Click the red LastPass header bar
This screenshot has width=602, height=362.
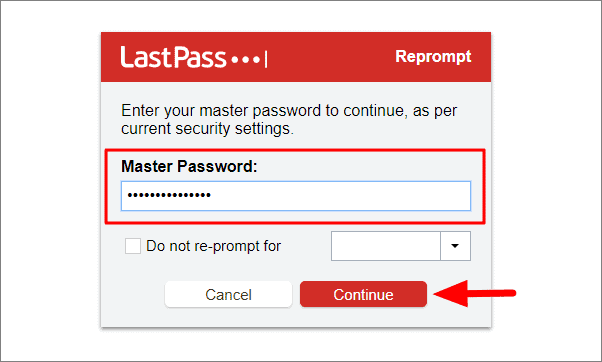coord(296,57)
